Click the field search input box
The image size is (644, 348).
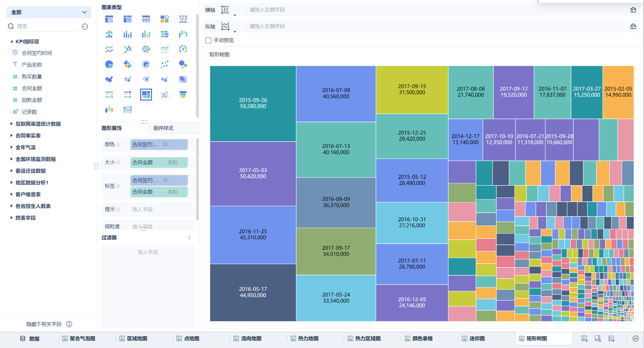(x=46, y=26)
